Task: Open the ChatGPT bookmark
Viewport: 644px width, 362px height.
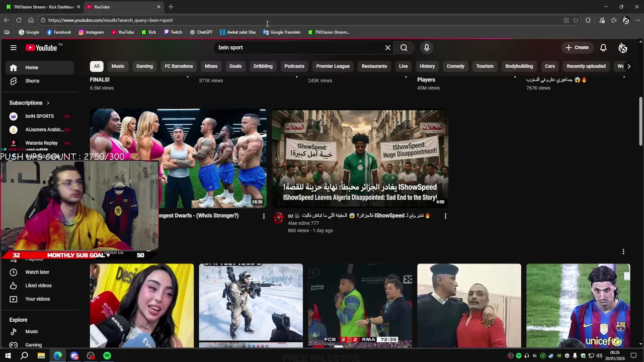Action: click(x=201, y=32)
